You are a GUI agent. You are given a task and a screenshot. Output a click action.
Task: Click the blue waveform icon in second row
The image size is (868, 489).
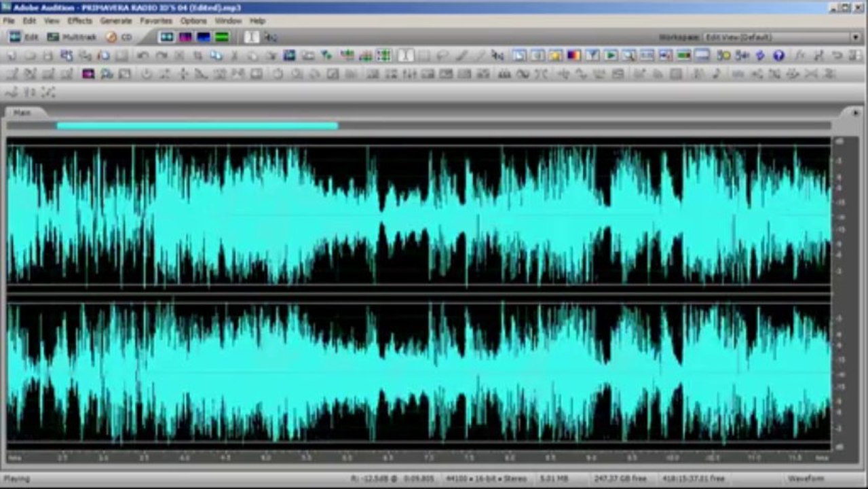pos(288,56)
